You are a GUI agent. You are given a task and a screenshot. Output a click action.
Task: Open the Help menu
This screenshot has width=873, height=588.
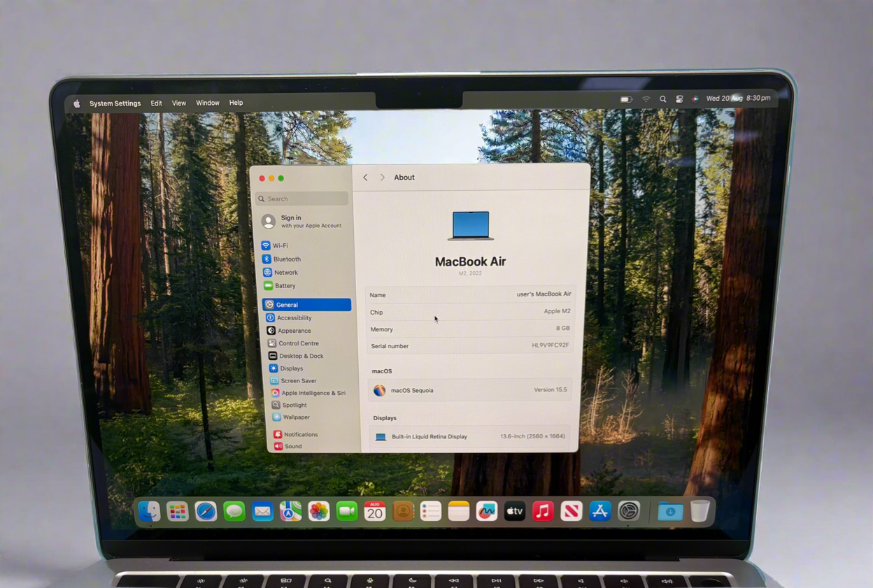[x=236, y=103]
